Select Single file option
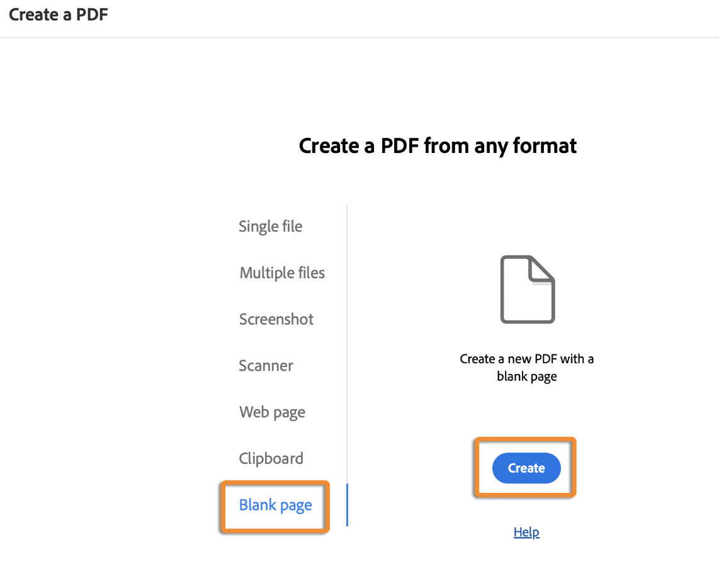 (x=270, y=226)
